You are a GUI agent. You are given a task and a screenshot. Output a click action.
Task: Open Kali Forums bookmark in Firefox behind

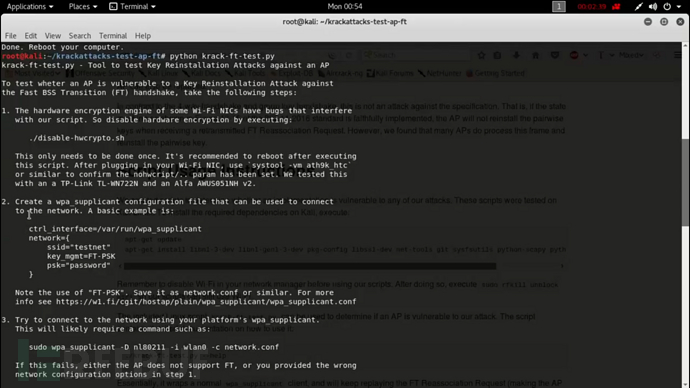[390, 73]
